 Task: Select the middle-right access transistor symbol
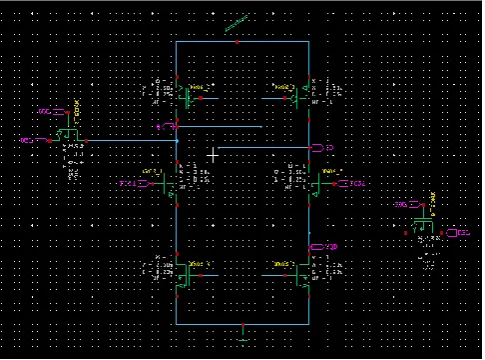point(319,184)
